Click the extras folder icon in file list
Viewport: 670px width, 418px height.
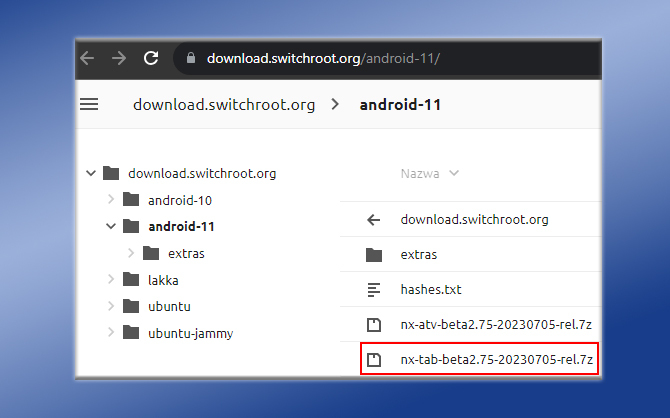click(374, 255)
